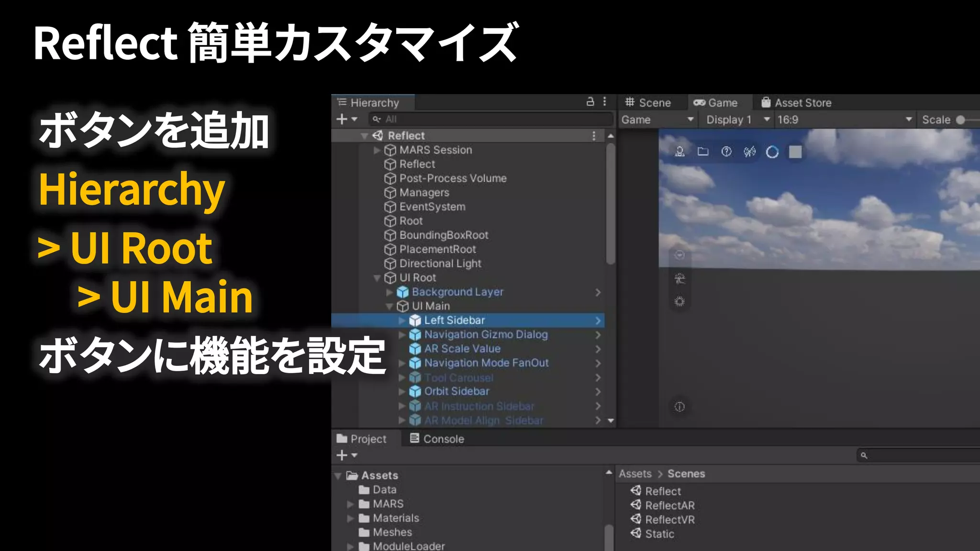Viewport: 980px width, 551px height.
Task: Click the user account icon in Game view
Action: [x=679, y=152]
